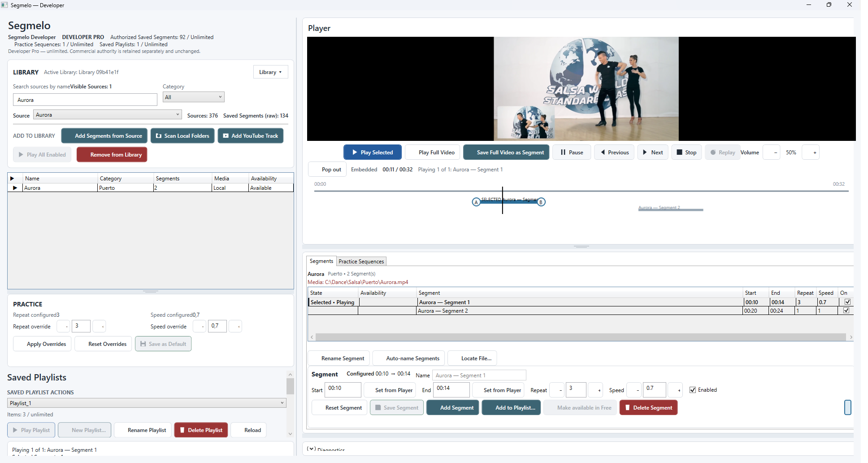Open the Library dropdown menu
Viewport: 868px width, 463px height.
(271, 72)
